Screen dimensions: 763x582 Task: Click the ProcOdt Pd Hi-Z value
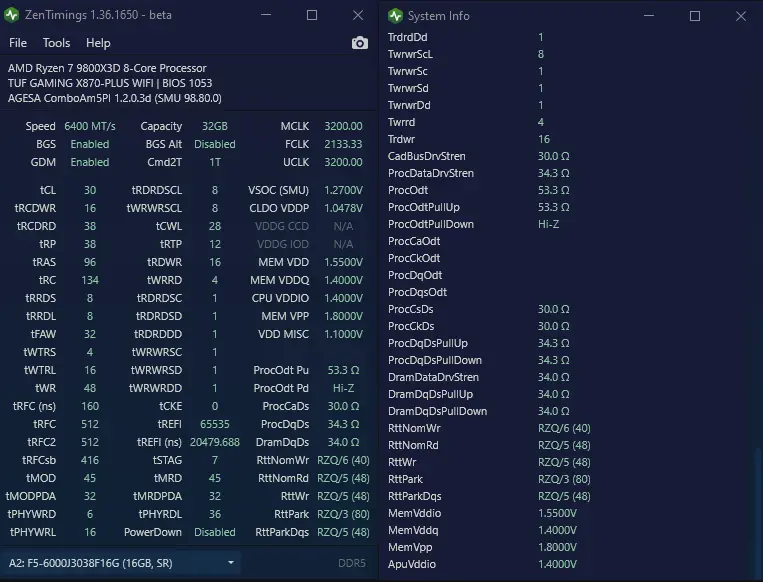coord(343,388)
